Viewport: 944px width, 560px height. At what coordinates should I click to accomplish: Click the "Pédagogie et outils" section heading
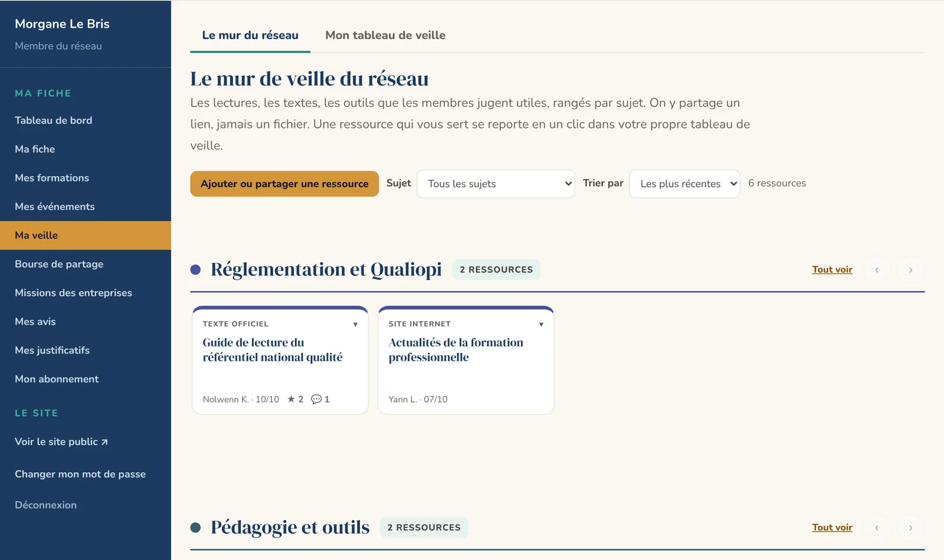click(x=290, y=528)
